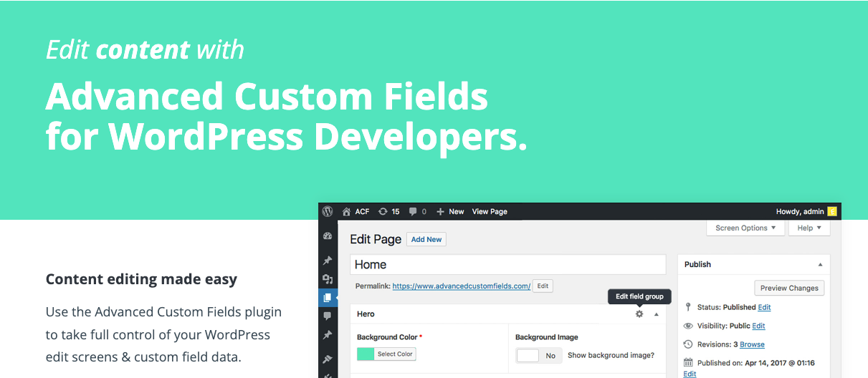Edit the Public visibility link
The width and height of the screenshot is (868, 378).
tap(758, 326)
